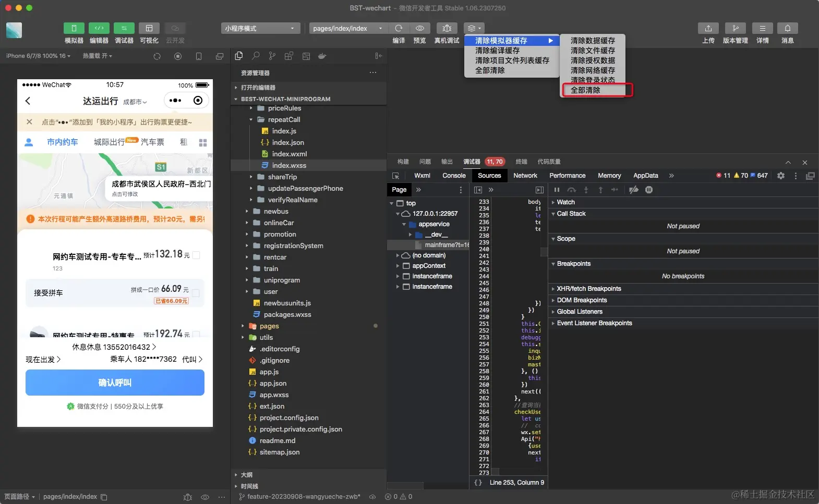Expand the DOM Breakpoints section

point(683,300)
